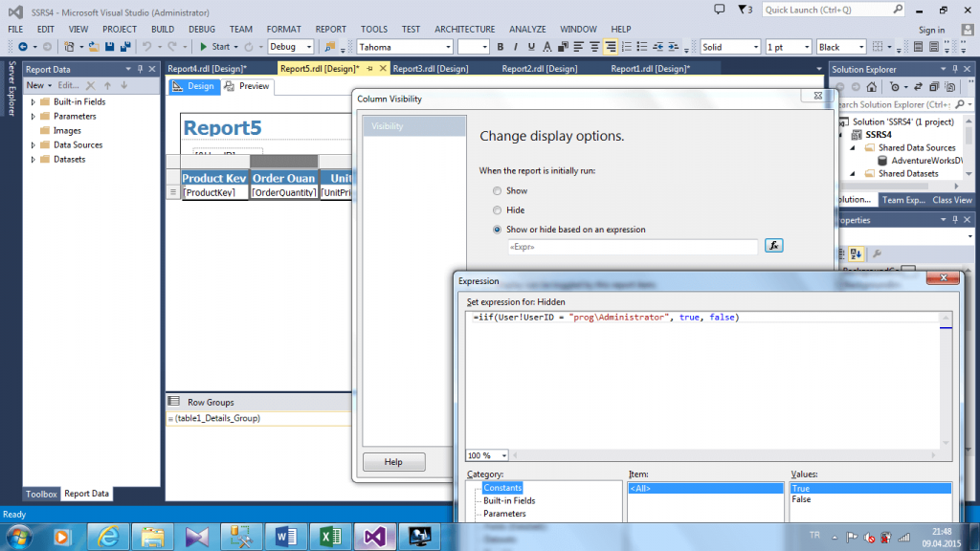
Task: Open File Explorer from taskbar
Action: [152, 537]
